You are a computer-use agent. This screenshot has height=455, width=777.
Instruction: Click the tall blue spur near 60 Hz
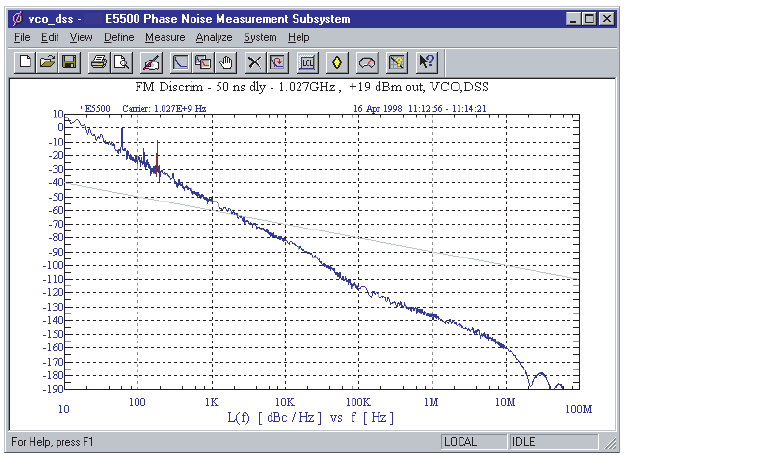122,135
